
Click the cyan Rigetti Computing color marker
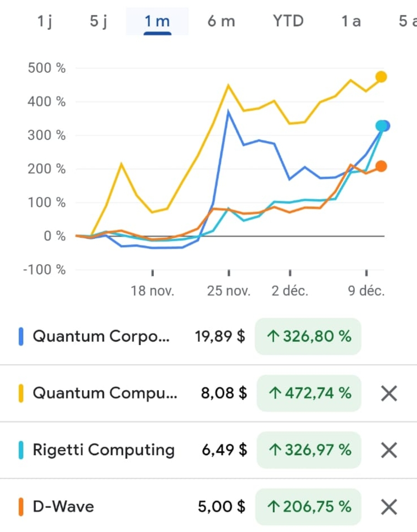[21, 450]
